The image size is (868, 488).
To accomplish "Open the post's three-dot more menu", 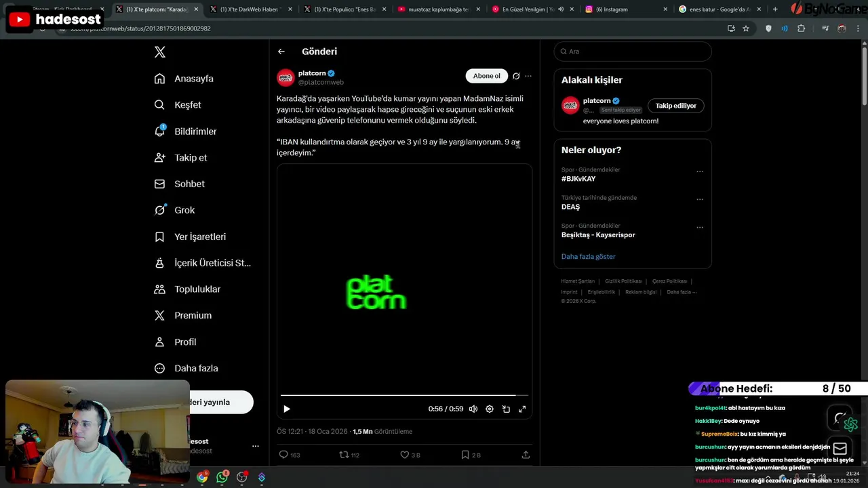I will (x=528, y=76).
